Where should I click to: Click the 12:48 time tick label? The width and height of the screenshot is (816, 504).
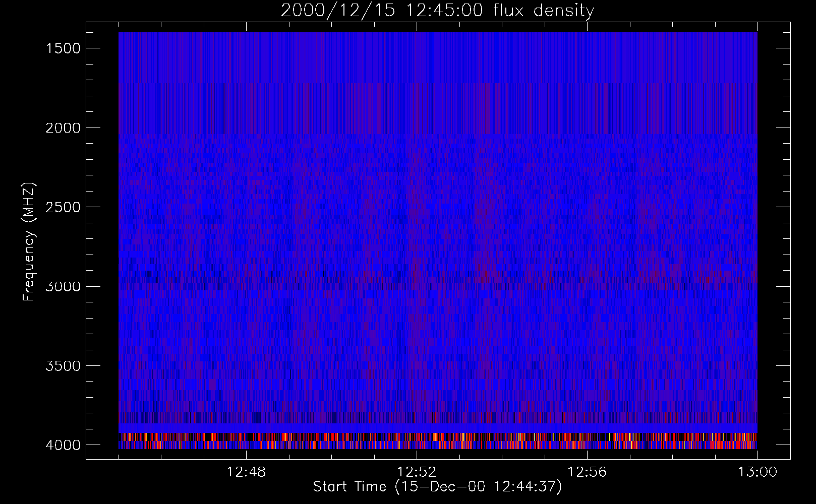click(247, 472)
